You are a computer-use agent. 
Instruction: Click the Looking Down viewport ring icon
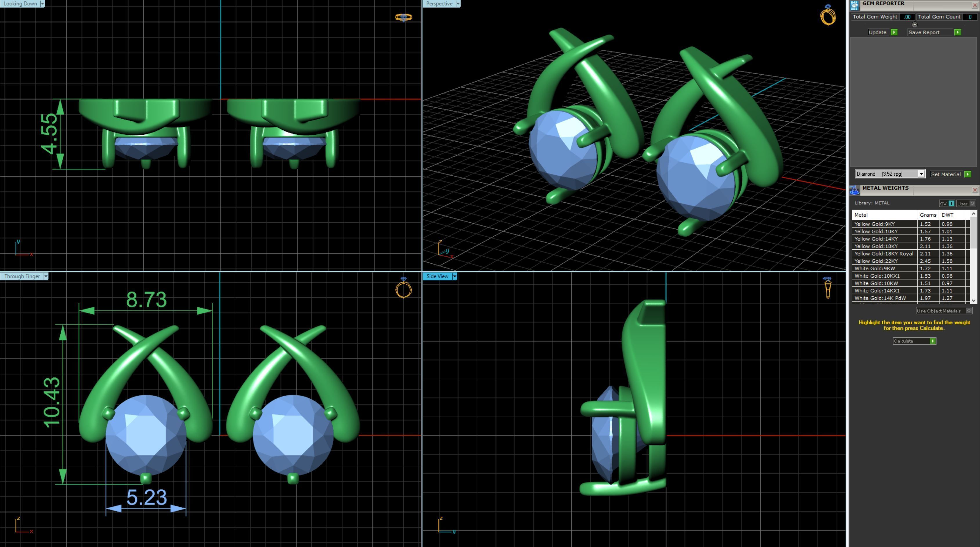tap(403, 17)
